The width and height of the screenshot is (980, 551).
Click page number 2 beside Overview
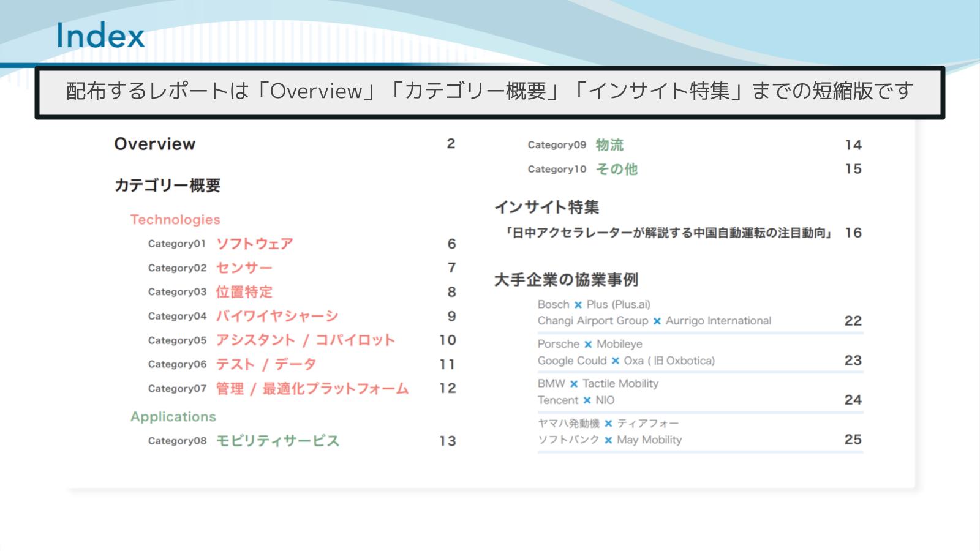point(451,144)
